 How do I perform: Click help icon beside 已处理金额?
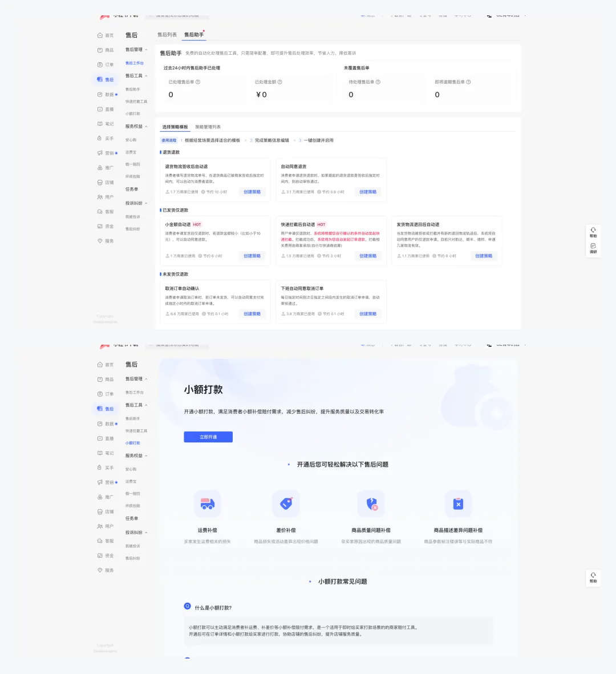280,82
